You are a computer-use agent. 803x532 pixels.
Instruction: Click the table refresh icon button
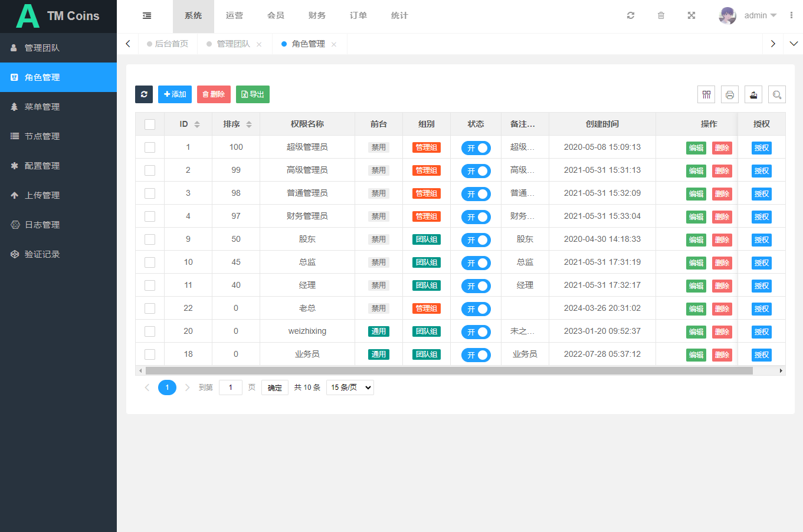click(x=144, y=94)
